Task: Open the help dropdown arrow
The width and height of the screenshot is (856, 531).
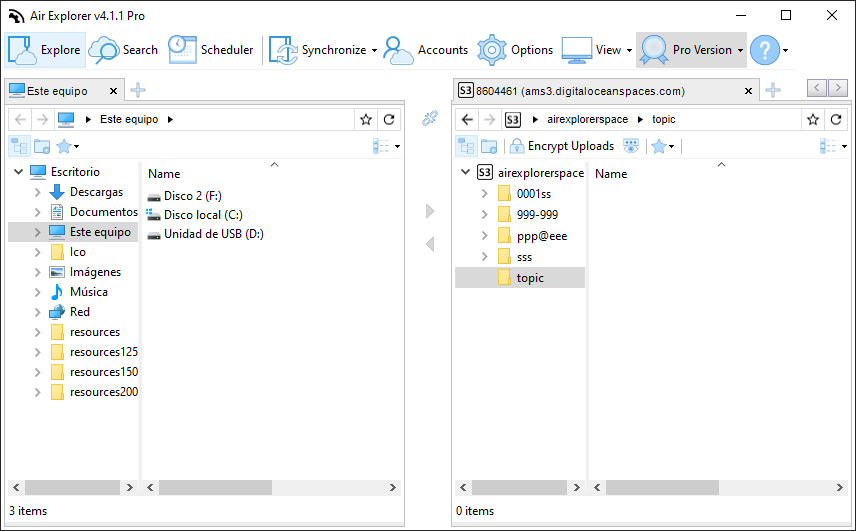Action: [x=786, y=50]
